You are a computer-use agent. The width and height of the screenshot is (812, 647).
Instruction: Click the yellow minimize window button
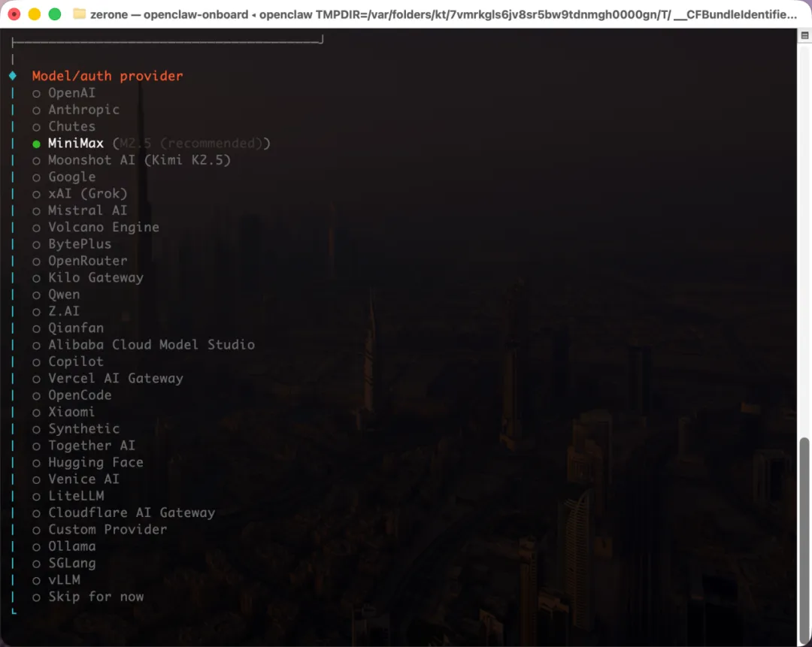[x=34, y=14]
